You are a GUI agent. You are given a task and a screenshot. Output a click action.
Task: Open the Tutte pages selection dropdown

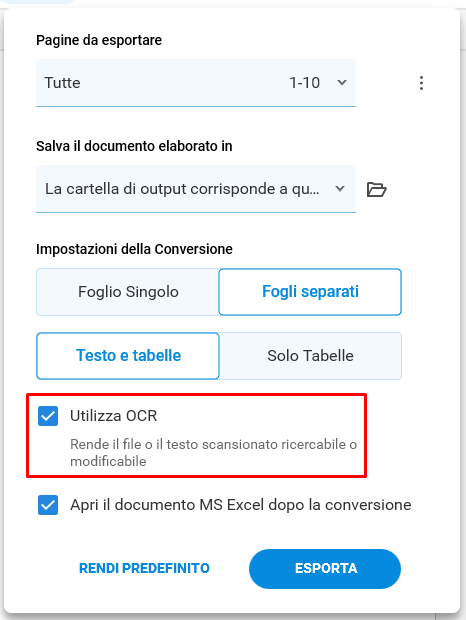pos(196,83)
